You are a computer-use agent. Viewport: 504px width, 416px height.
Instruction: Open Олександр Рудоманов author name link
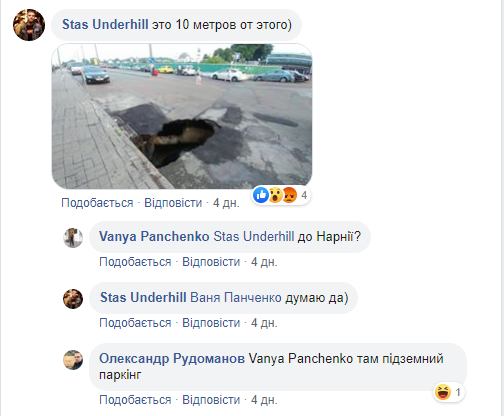pyautogui.click(x=172, y=359)
